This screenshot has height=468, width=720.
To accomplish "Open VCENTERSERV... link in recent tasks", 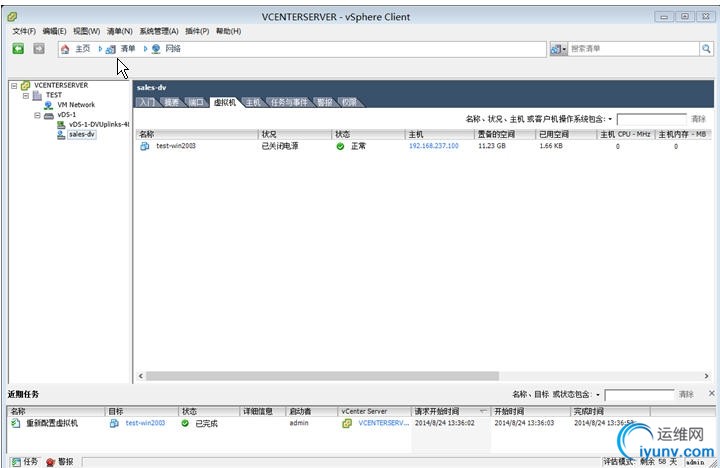I will 383,423.
